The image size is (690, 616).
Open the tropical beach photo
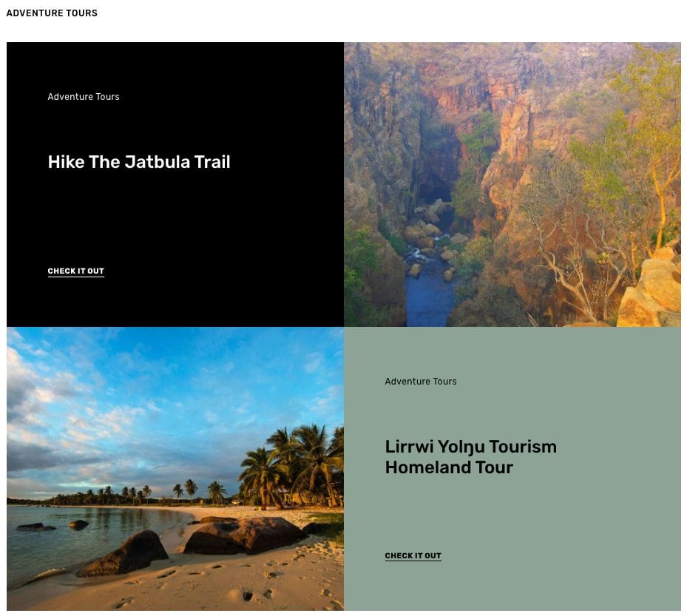[x=175, y=469]
